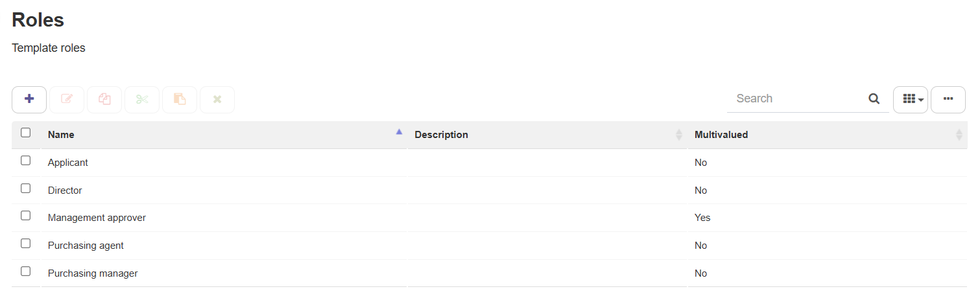Open the Director role entry

coord(65,190)
